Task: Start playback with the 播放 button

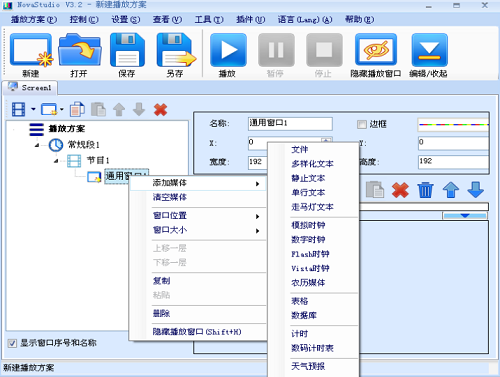Action: coord(228,50)
